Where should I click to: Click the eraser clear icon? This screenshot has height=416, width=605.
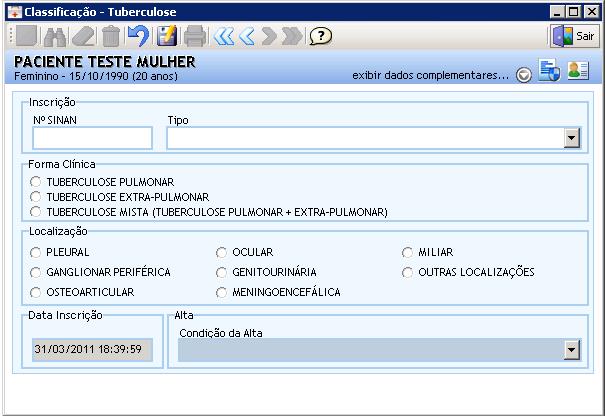(x=84, y=36)
